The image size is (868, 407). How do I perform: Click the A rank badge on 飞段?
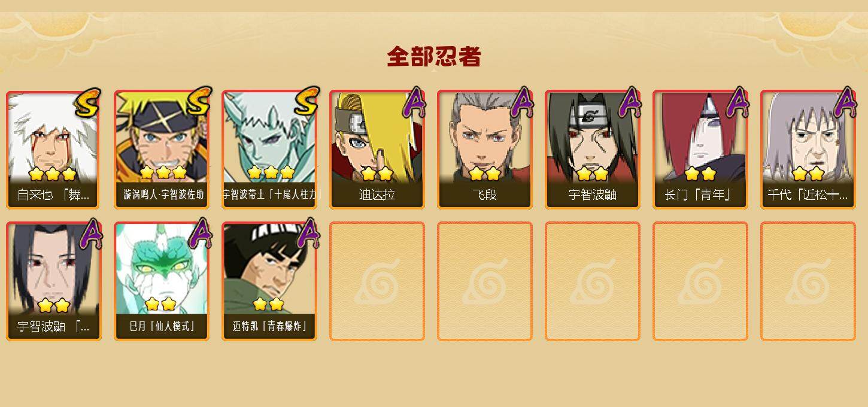522,102
